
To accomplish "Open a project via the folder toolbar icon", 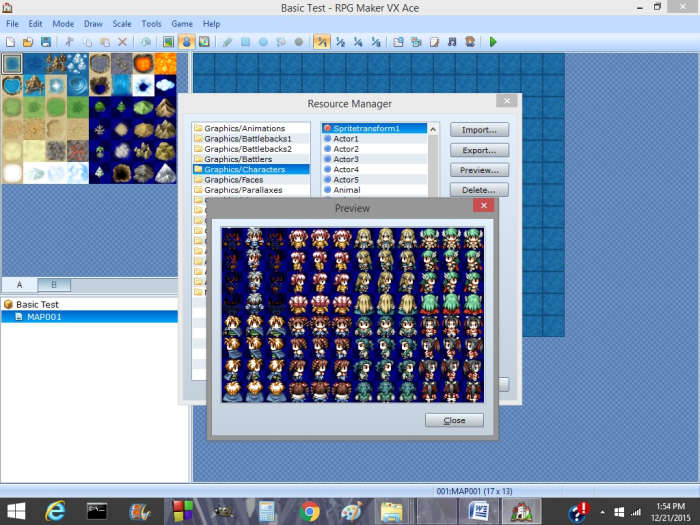I will tap(28, 42).
